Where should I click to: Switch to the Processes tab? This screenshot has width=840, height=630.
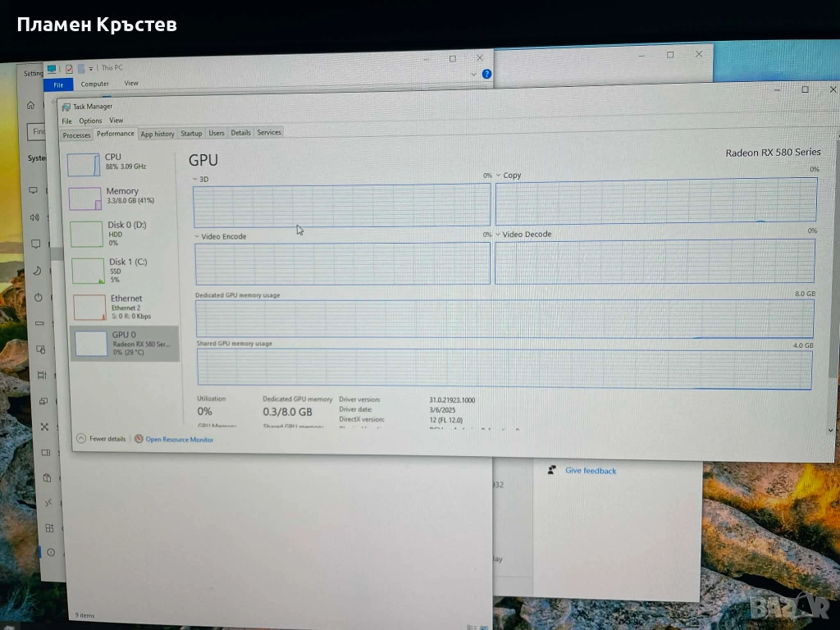[77, 135]
